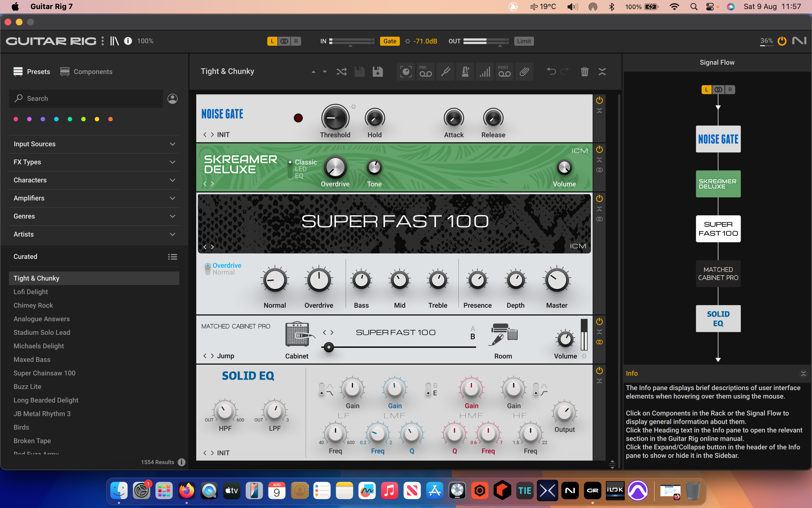This screenshot has width=812, height=508.
Task: Open the preset dropdown down arrow
Action: pos(325,72)
